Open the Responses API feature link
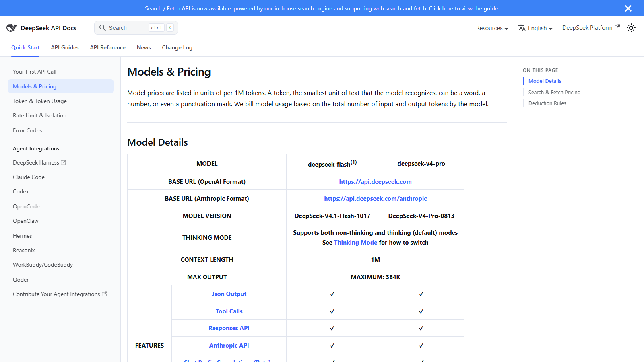 [x=229, y=328]
